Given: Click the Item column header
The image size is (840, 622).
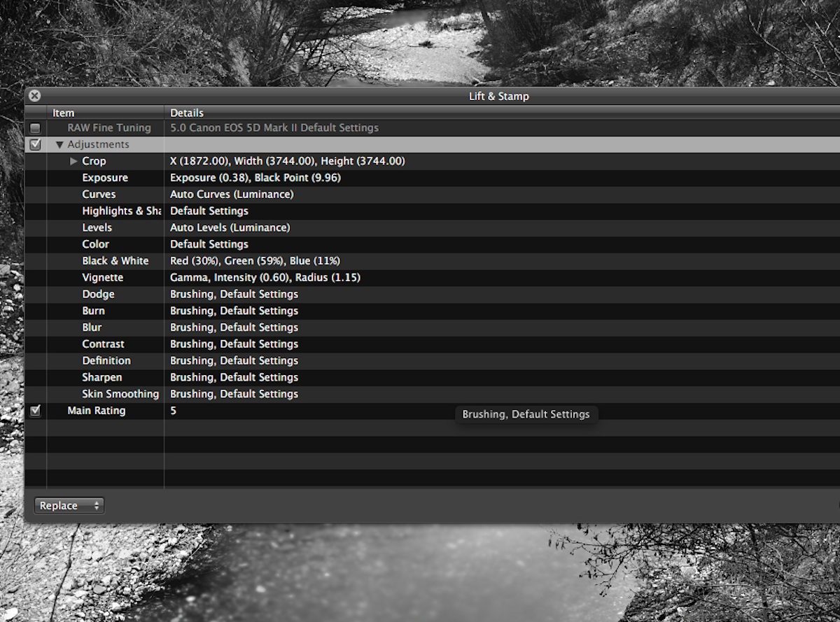Looking at the screenshot, I should tap(63, 113).
